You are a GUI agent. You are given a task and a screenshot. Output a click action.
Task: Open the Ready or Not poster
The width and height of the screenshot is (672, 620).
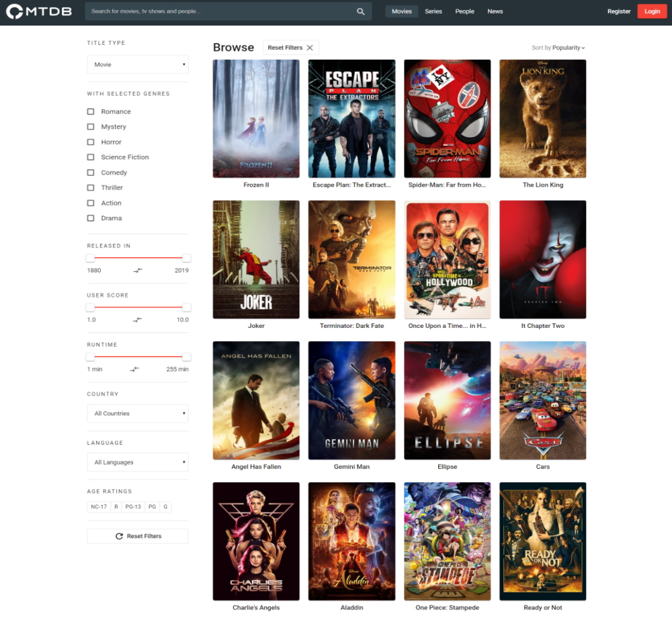pos(543,541)
